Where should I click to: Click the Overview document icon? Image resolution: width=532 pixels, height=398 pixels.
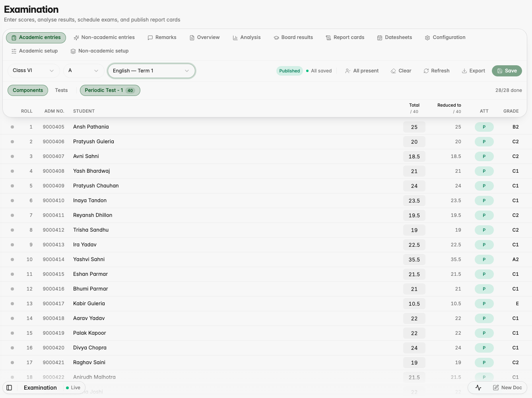click(x=192, y=38)
